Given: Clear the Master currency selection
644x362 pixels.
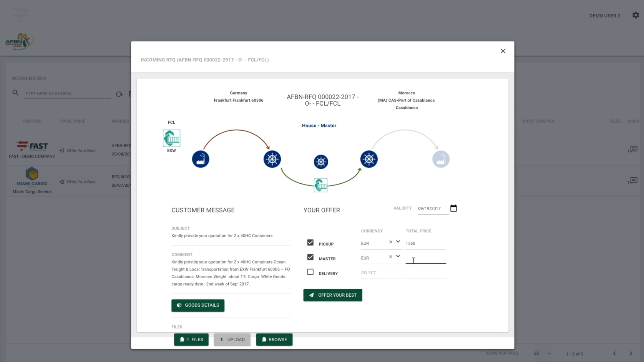Looking at the screenshot, I should pyautogui.click(x=391, y=257).
